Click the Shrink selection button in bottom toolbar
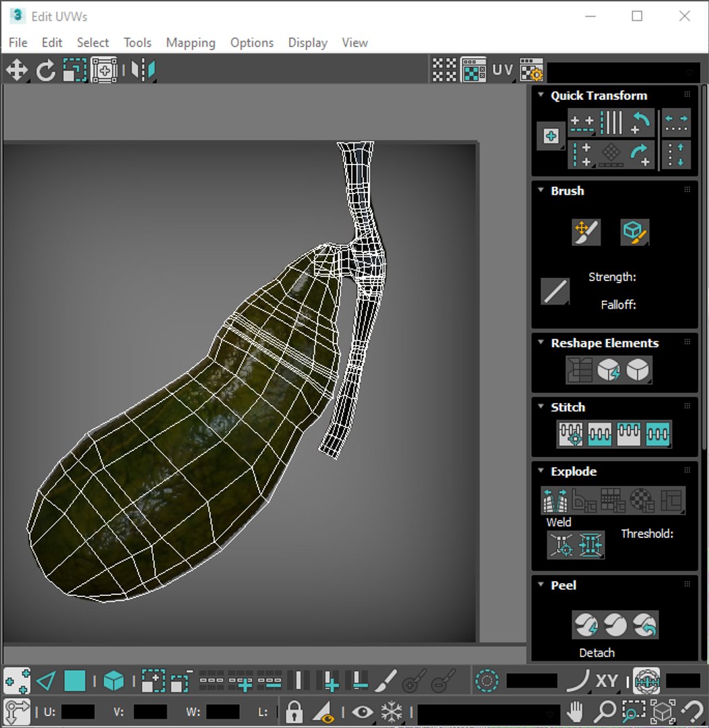Screen dimensions: 709x728 (x=181, y=681)
